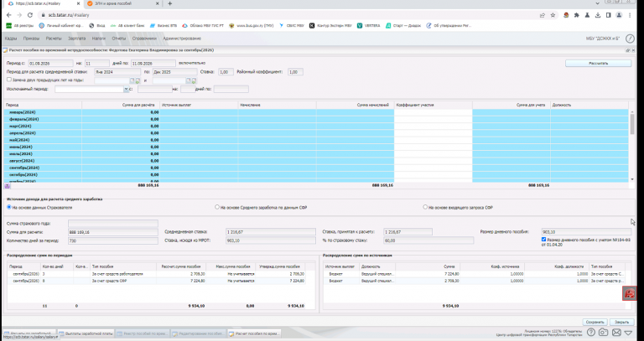Go back with the browser back arrow
Screen dimensions: 644x341
point(9,15)
